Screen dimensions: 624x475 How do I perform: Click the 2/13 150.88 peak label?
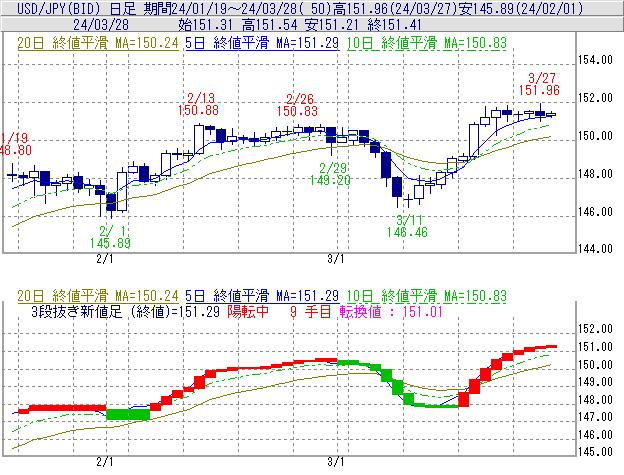pyautogui.click(x=198, y=104)
